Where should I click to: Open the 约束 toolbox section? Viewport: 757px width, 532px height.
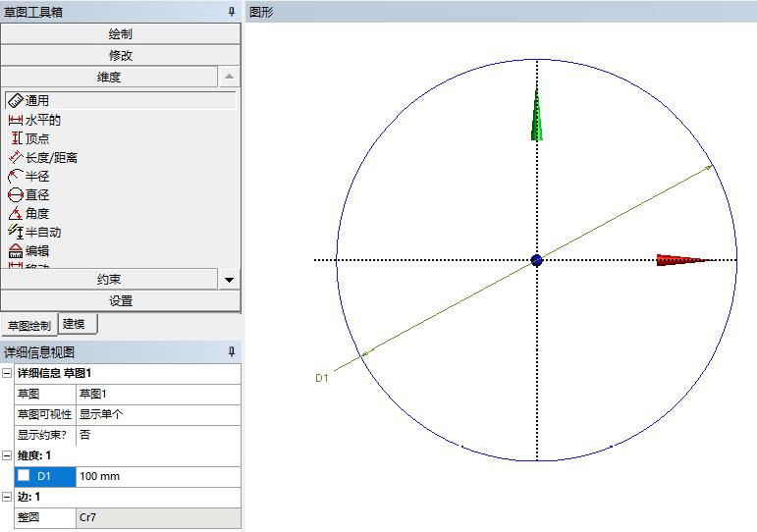(x=108, y=280)
